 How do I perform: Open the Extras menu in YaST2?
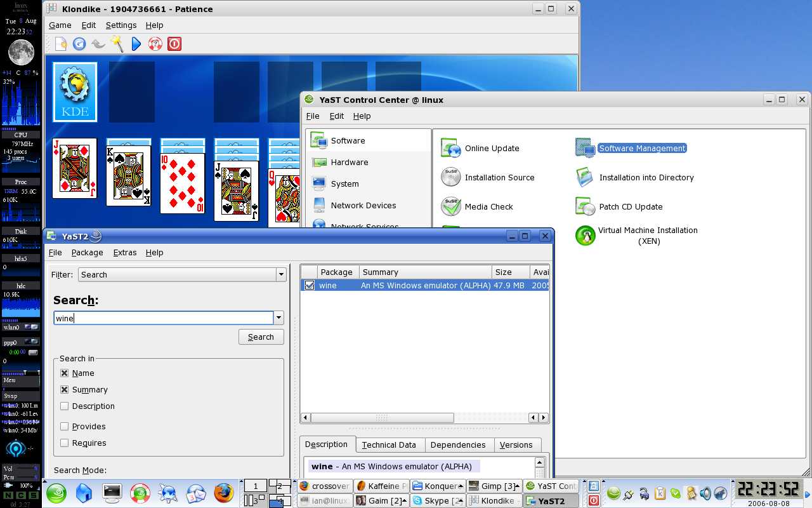click(125, 253)
